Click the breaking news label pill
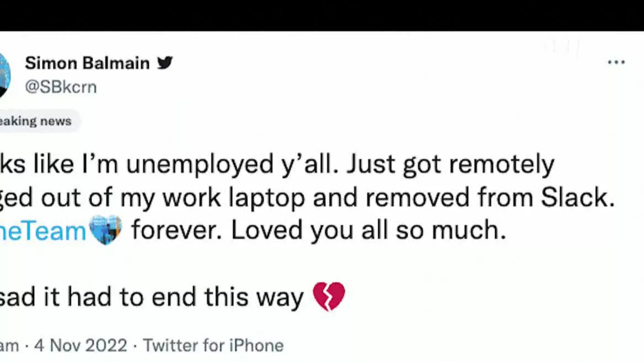The width and height of the screenshot is (644, 362). [x=38, y=121]
